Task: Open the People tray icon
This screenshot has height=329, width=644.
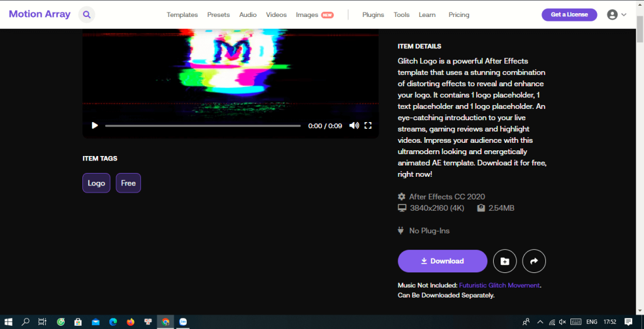Action: [526, 322]
